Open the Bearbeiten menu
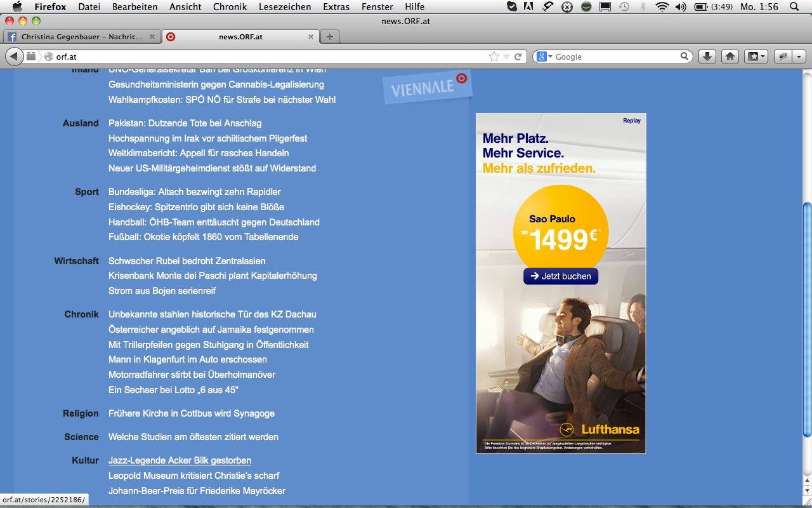812x508 pixels. pyautogui.click(x=135, y=6)
